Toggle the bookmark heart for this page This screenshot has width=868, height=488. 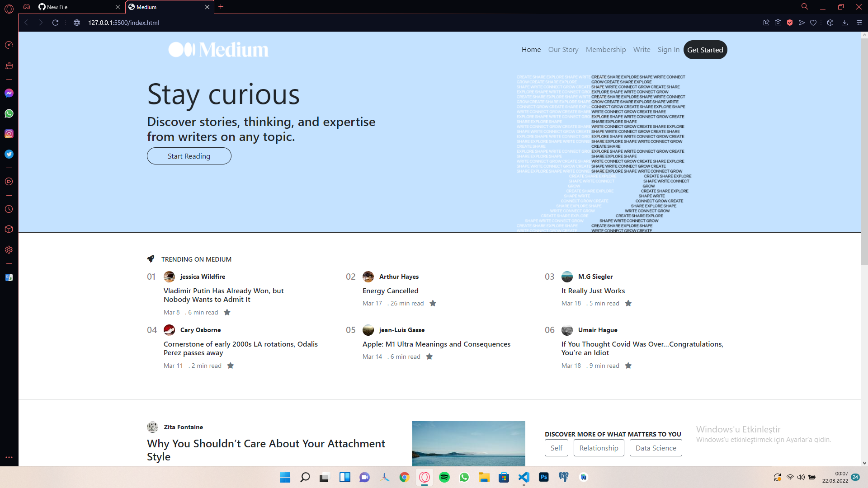[813, 23]
